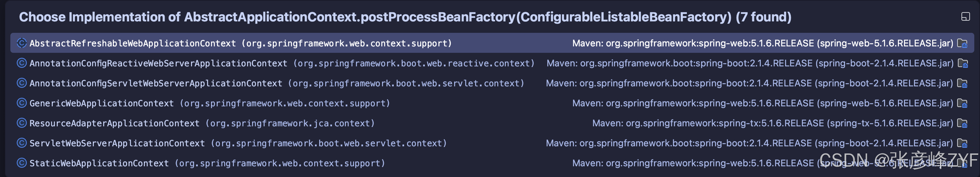Pick AnnotationConfigServletWebServerApplicationContext implementation
This screenshot has width=980, height=177.
tap(156, 84)
